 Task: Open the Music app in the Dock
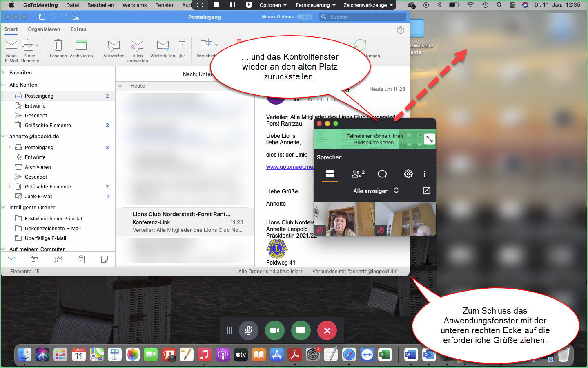[x=205, y=355]
